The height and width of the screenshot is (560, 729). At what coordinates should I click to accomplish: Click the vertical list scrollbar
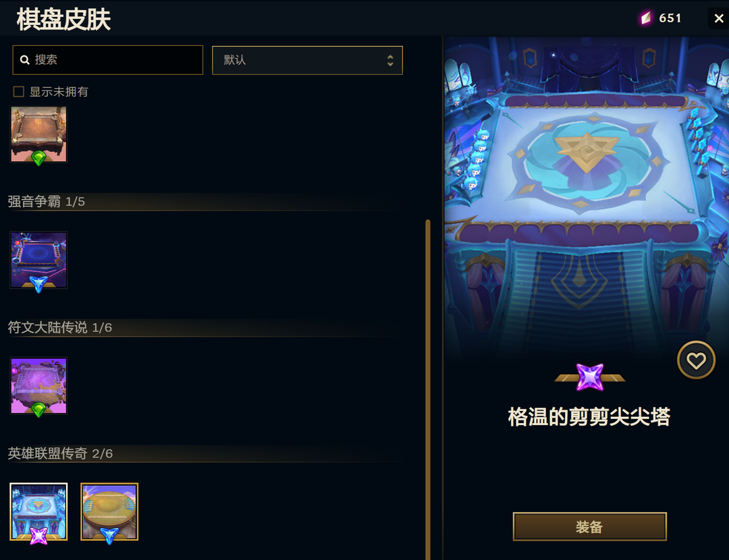click(428, 389)
